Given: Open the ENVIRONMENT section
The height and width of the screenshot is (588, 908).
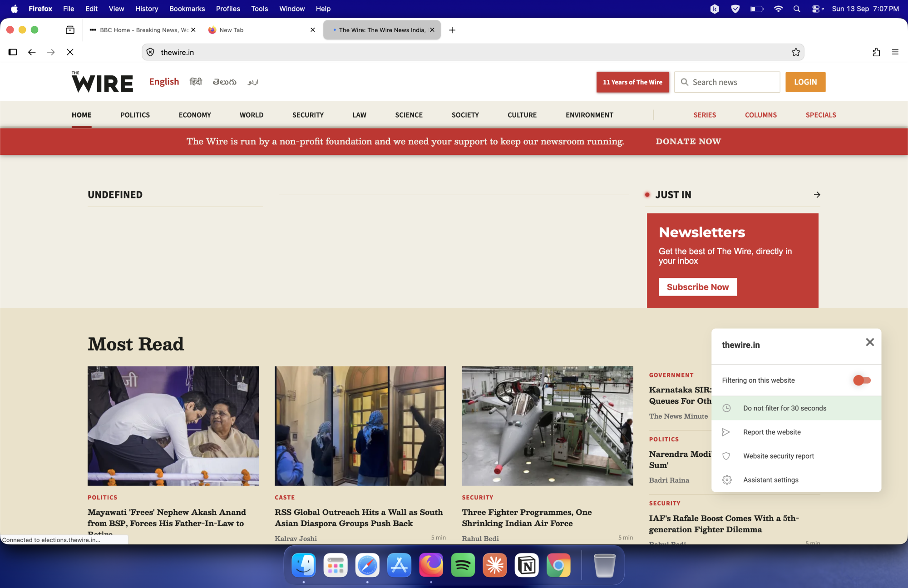Looking at the screenshot, I should (x=589, y=115).
